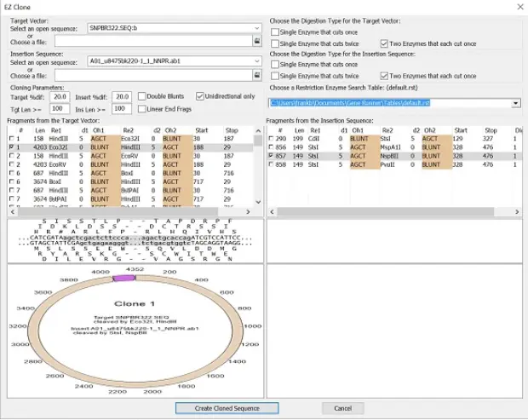Enable the Linear End Frags checkbox
The width and height of the screenshot is (528, 420).
click(x=141, y=108)
